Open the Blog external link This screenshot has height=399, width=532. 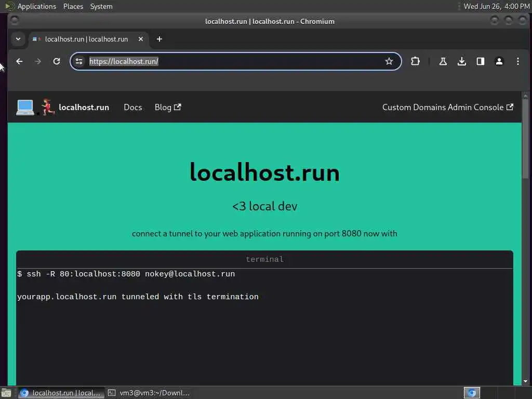(168, 107)
